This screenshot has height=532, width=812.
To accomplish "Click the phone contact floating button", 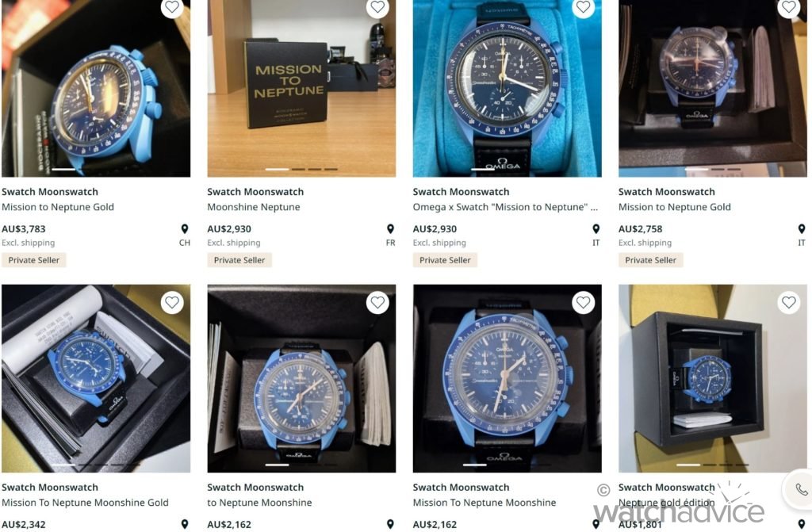I will pos(800,489).
